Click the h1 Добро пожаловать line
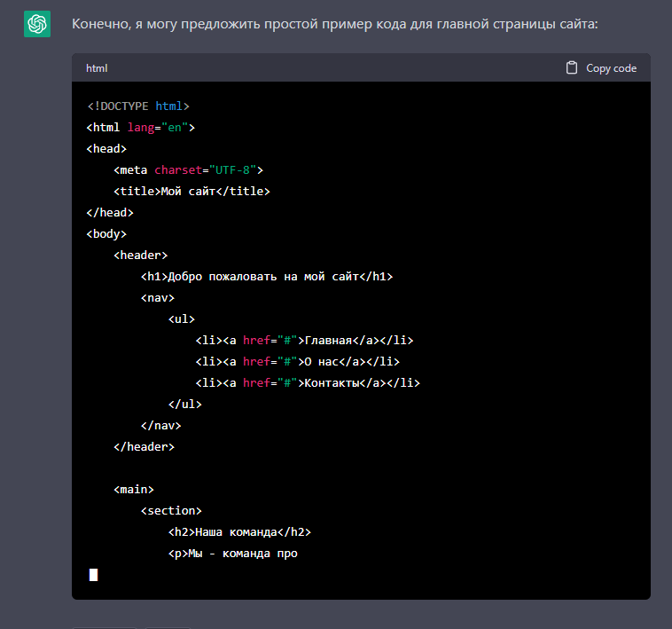The image size is (672, 629). 267,277
